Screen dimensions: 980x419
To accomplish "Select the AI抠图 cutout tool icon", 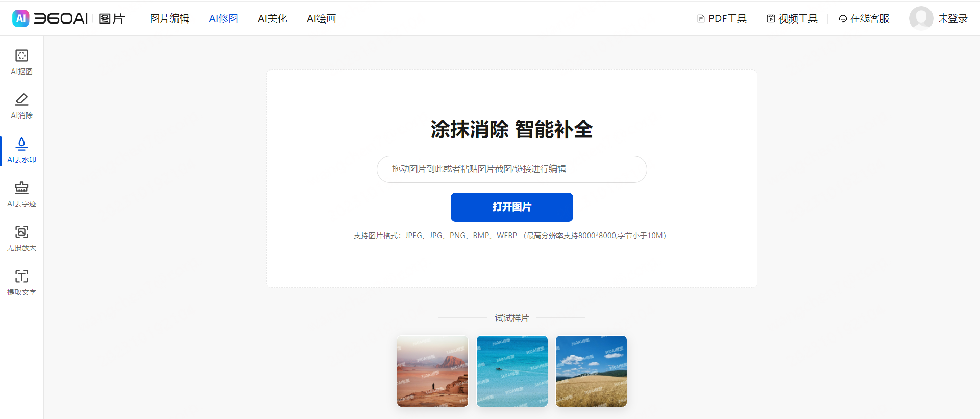I will (21, 55).
